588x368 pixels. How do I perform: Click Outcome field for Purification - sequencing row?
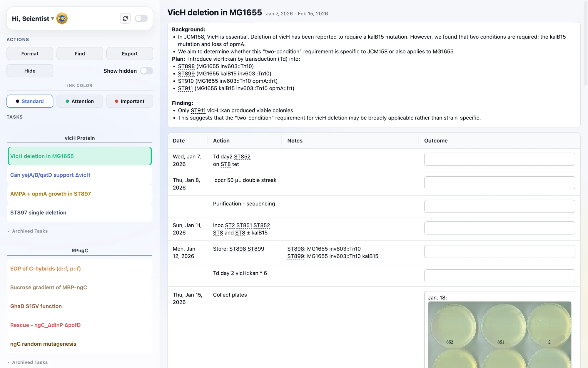(x=500, y=206)
